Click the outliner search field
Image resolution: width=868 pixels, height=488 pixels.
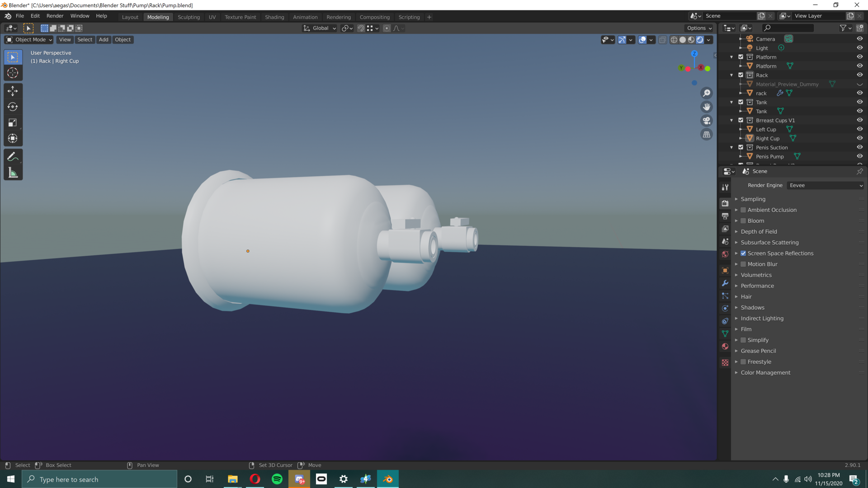pyautogui.click(x=788, y=28)
